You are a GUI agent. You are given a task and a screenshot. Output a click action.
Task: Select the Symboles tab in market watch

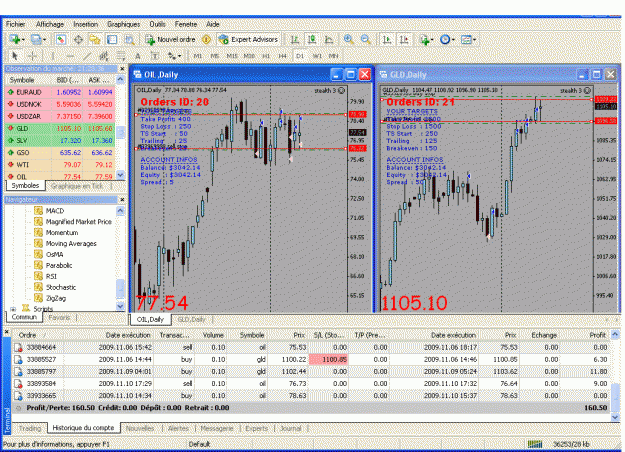click(25, 186)
